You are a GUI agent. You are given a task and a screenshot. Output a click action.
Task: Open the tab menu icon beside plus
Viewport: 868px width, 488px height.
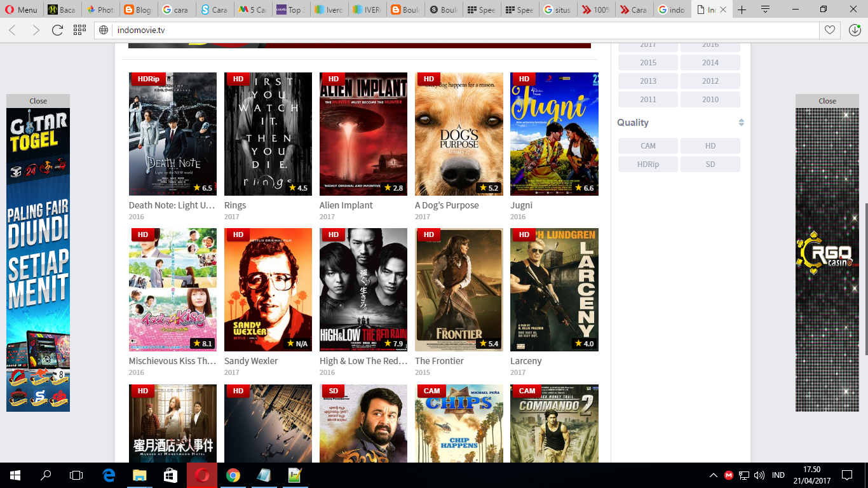[x=766, y=10]
